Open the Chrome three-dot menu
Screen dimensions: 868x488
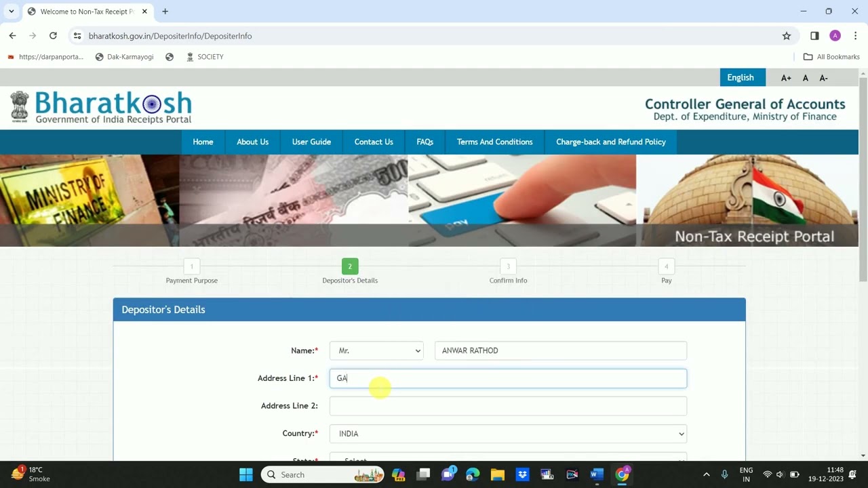[855, 36]
